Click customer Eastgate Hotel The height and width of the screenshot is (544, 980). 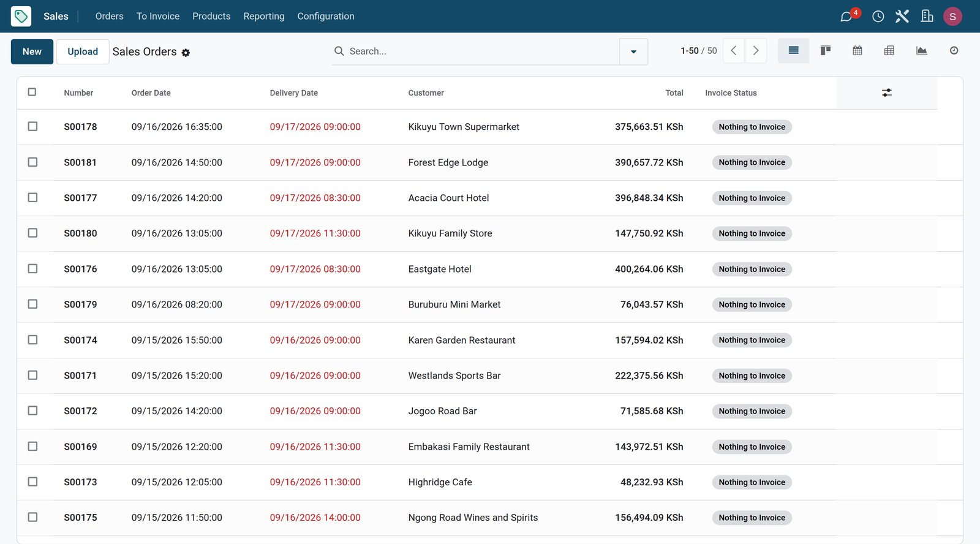click(440, 269)
